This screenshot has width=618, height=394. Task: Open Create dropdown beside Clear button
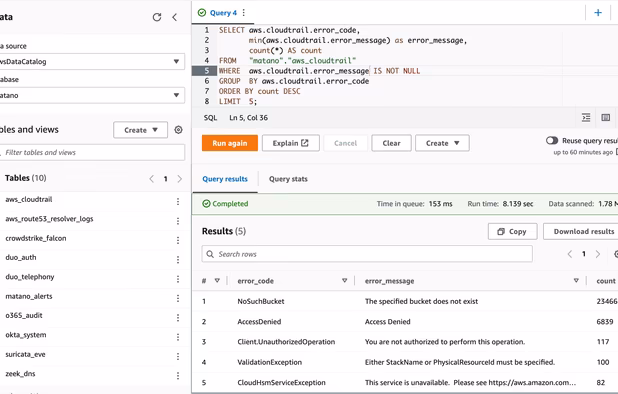[442, 143]
